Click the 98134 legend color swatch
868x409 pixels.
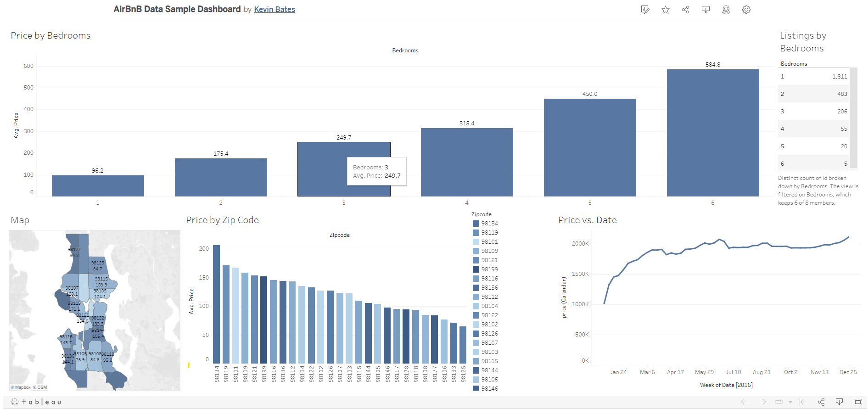(x=476, y=224)
